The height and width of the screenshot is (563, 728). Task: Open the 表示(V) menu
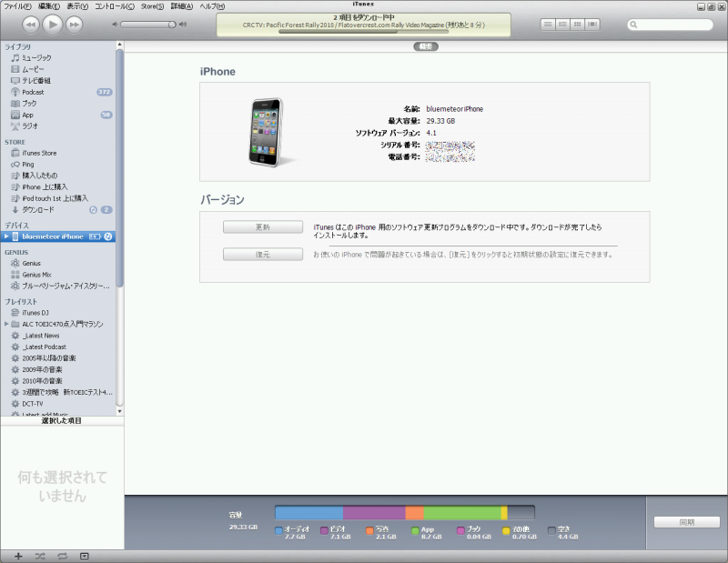coord(77,6)
